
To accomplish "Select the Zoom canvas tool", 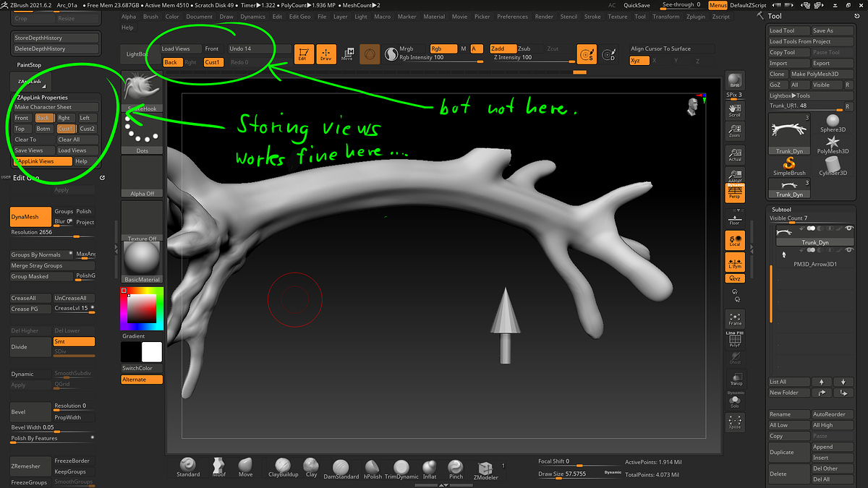I will point(735,130).
